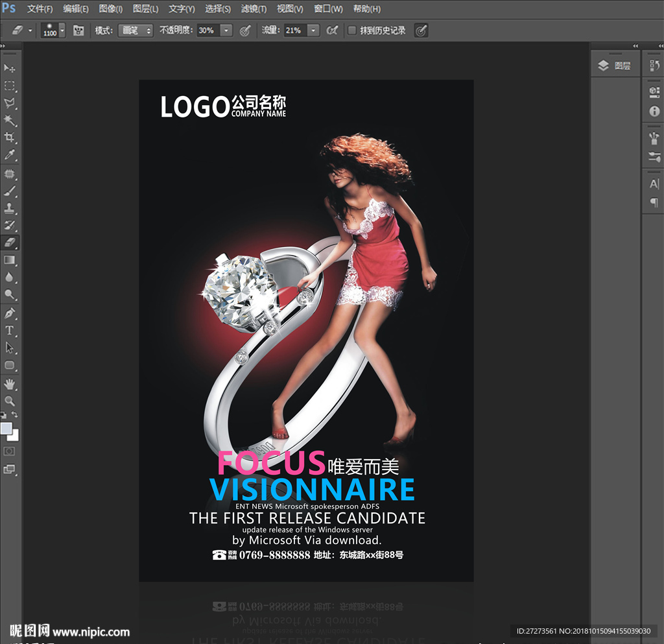The image size is (664, 644).
Task: Open the 选择(S) menu
Action: [218, 9]
